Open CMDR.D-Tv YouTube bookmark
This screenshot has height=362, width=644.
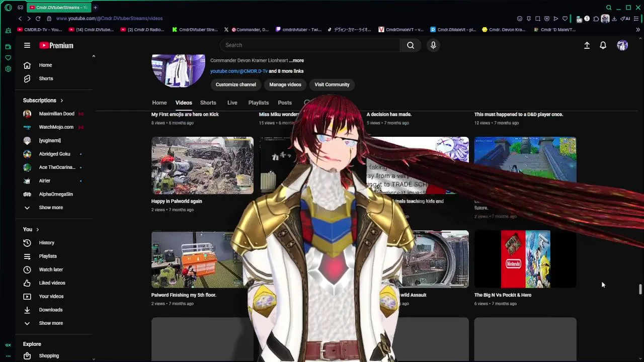click(40, 30)
